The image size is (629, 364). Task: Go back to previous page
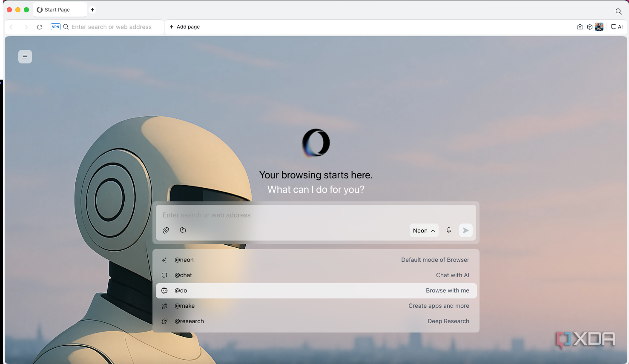(x=11, y=27)
